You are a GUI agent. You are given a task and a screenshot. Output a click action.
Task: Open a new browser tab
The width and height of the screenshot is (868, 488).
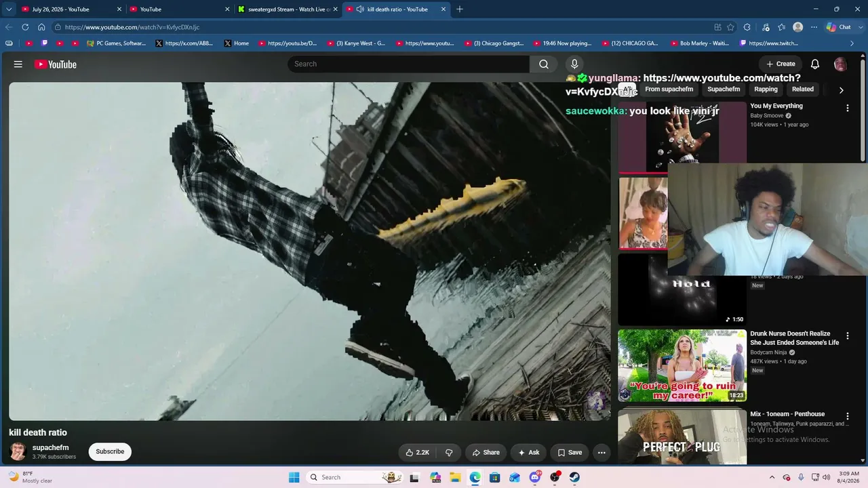tap(460, 9)
